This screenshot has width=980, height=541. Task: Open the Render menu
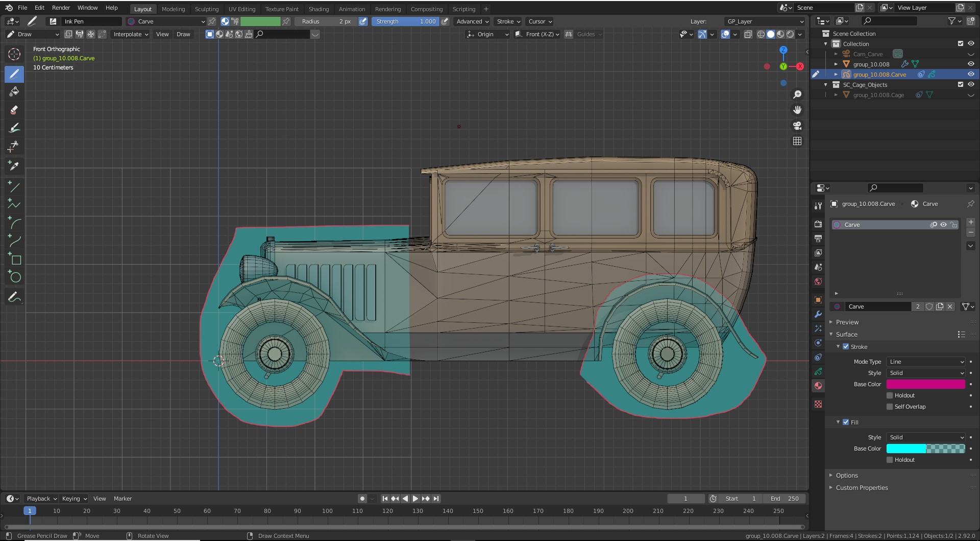pos(61,8)
